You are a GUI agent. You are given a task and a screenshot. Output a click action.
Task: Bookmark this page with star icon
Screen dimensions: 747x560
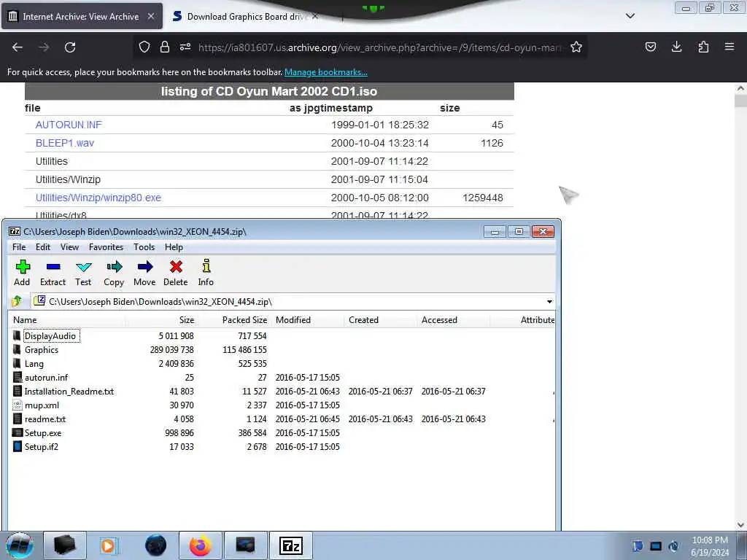576,47
